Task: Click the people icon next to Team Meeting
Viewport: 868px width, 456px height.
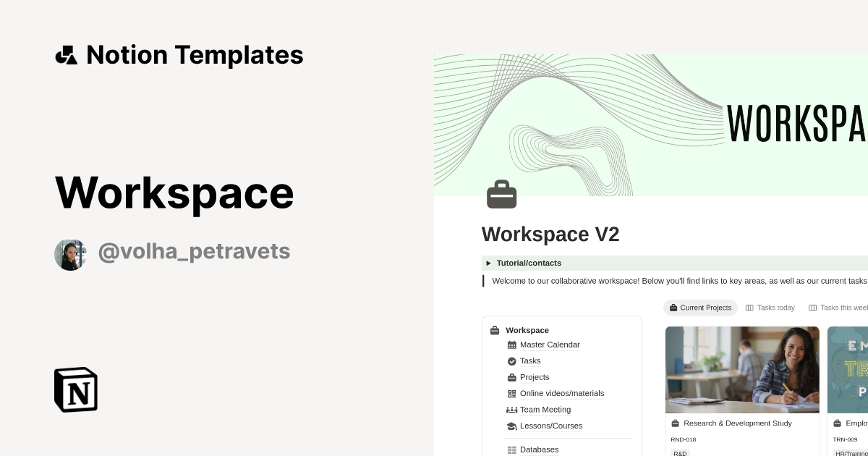Action: 512,410
